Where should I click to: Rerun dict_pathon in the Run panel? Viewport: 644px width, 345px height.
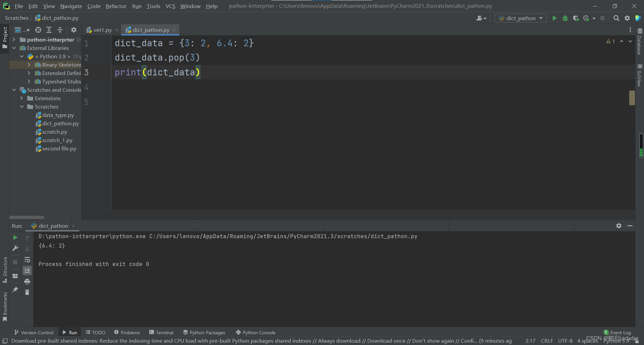(x=15, y=237)
